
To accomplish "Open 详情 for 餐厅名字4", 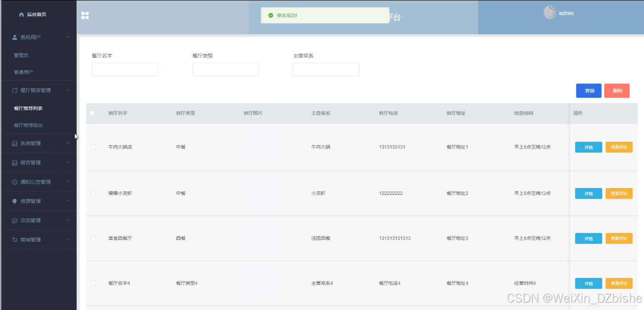I will (x=588, y=283).
